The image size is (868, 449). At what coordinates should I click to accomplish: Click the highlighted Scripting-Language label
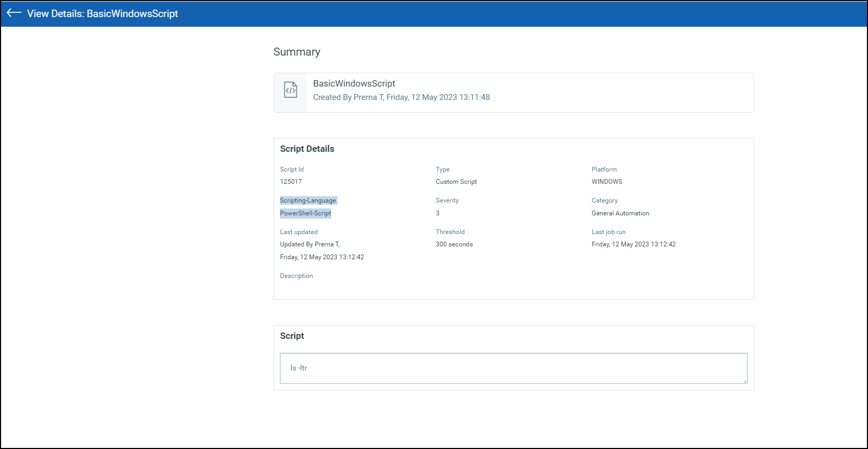[x=308, y=200]
